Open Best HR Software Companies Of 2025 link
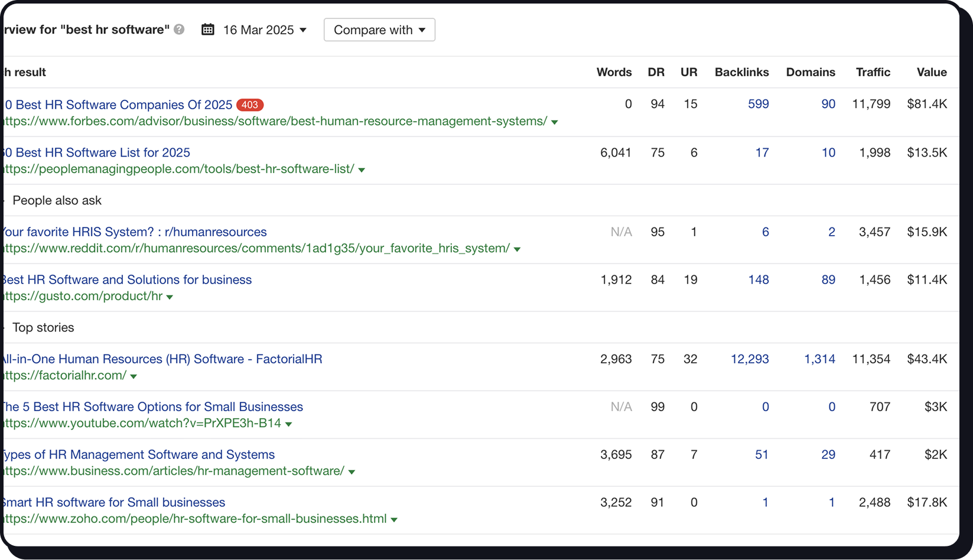Screen dimensions: 973x560 pyautogui.click(x=118, y=105)
